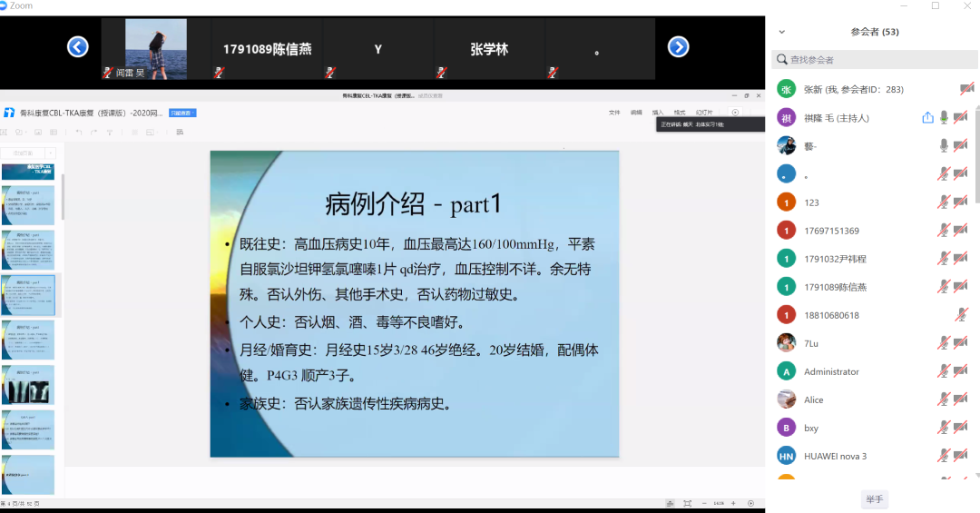Zoom in slide with the plus button
Image resolution: width=980 pixels, height=513 pixels.
734,503
